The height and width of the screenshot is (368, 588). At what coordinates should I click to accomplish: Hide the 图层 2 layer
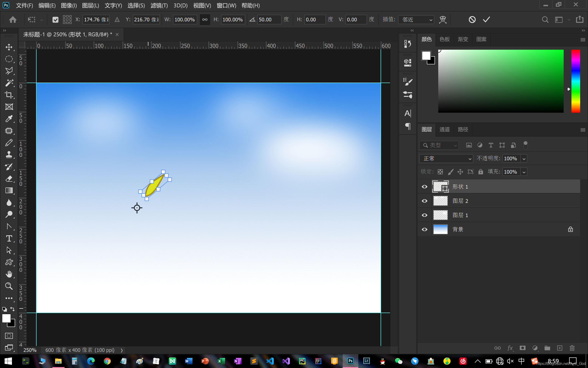(424, 201)
